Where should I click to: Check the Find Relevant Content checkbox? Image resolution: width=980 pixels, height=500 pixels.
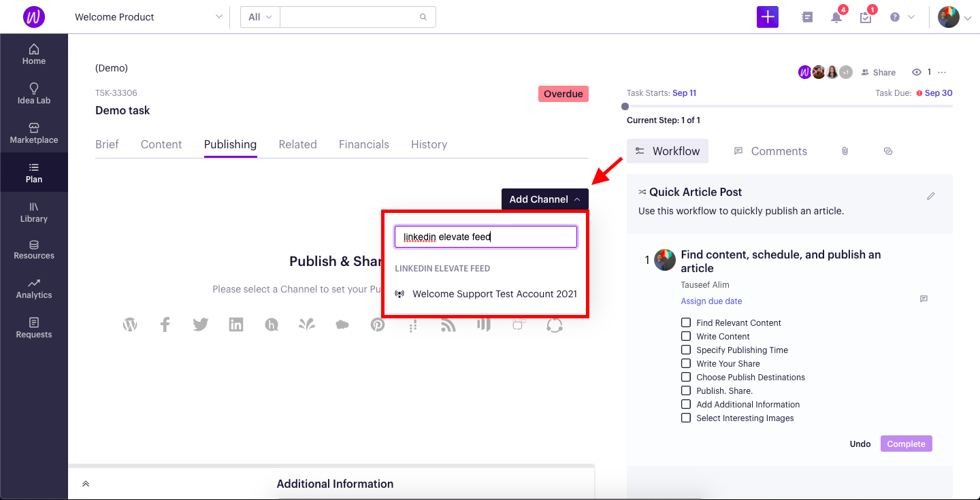coord(686,322)
